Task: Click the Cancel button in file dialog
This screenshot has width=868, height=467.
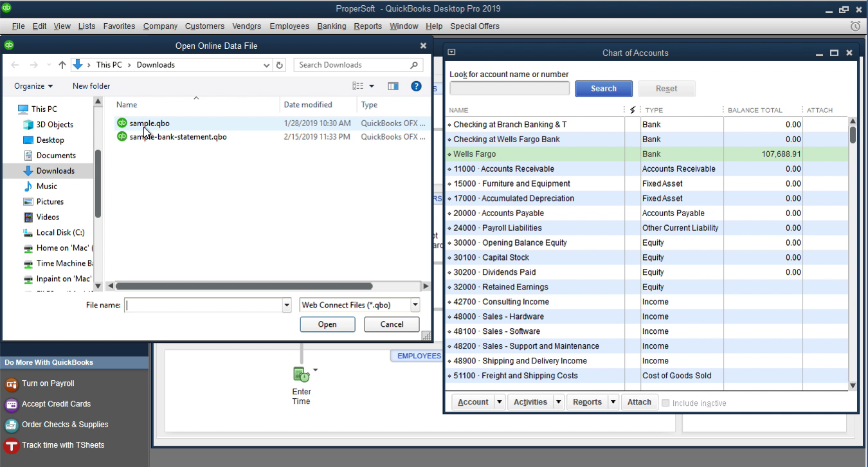Action: [x=392, y=325]
